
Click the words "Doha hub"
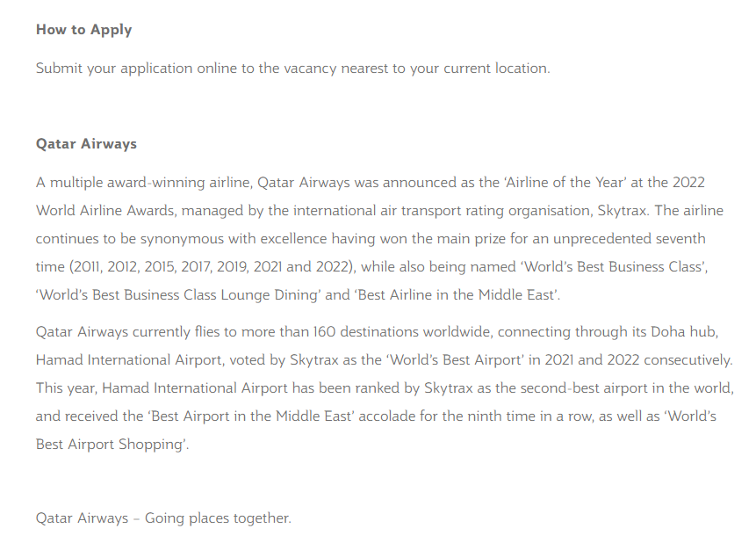[684, 332]
